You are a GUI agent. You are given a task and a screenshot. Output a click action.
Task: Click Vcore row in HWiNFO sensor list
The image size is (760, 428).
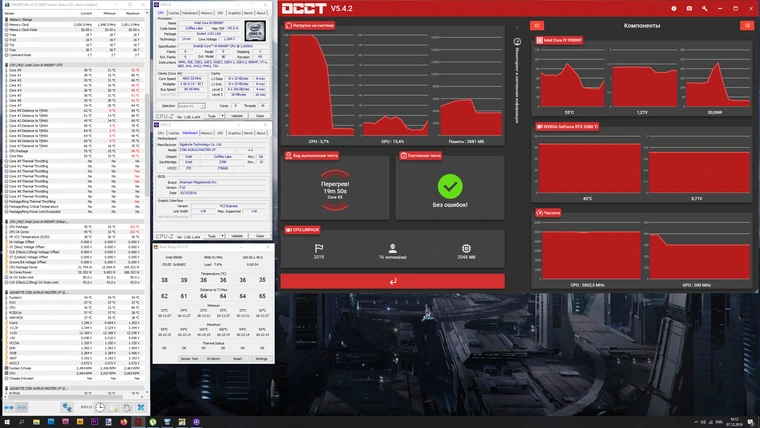(x=73, y=323)
